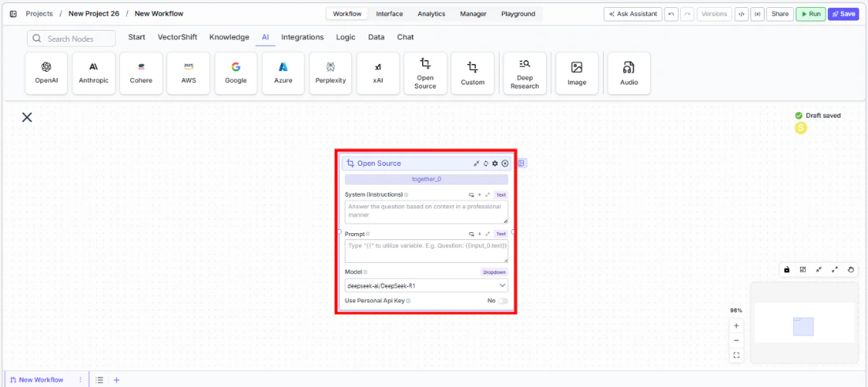Auto-arrange nodes with the grid icon
The height and width of the screenshot is (387, 868).
(x=803, y=270)
